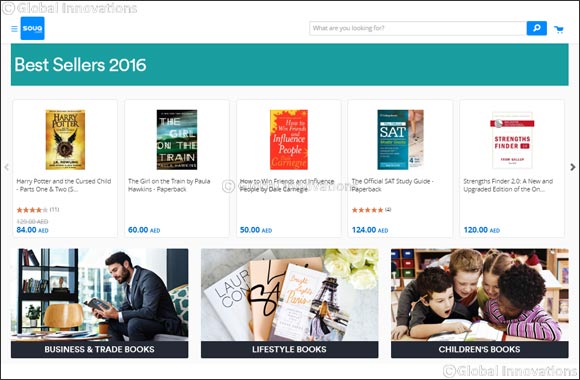Open The Girl on the Train book cover
This screenshot has height=380, width=580.
point(177,139)
